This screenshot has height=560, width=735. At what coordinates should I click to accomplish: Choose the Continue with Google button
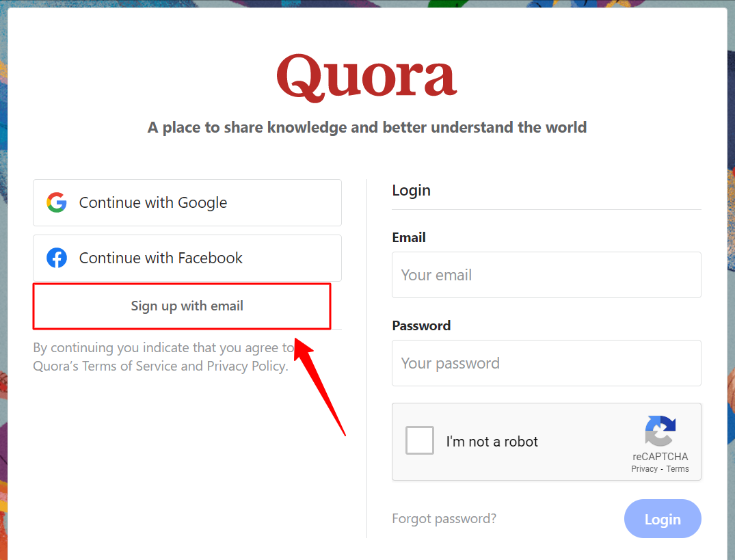(x=187, y=202)
